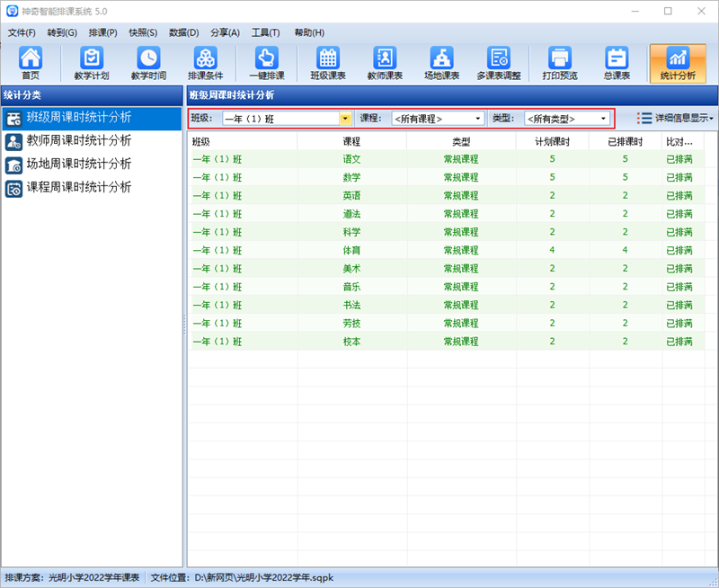
Task: Select the 语文 course cell
Action: (x=351, y=159)
